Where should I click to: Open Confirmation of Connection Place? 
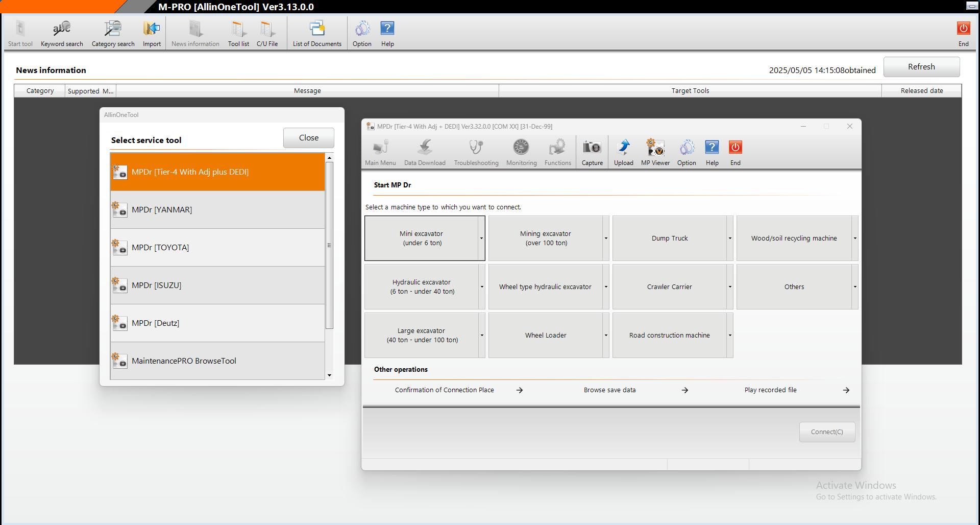point(458,390)
